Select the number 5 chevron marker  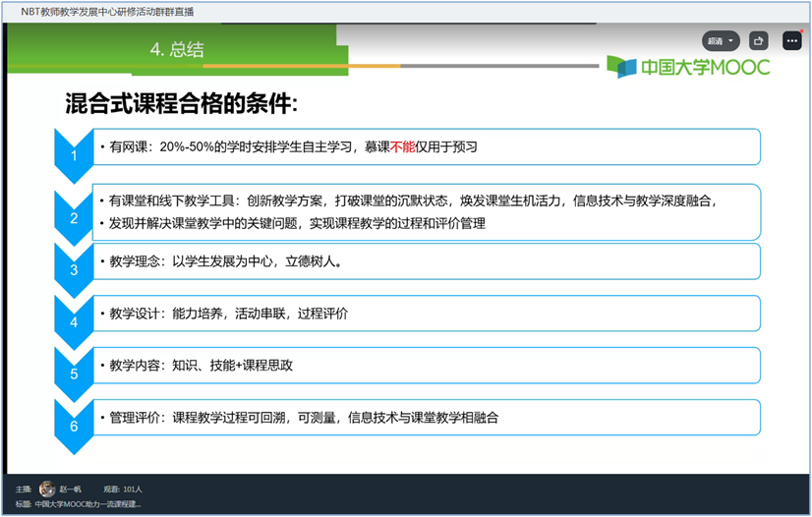click(x=74, y=373)
